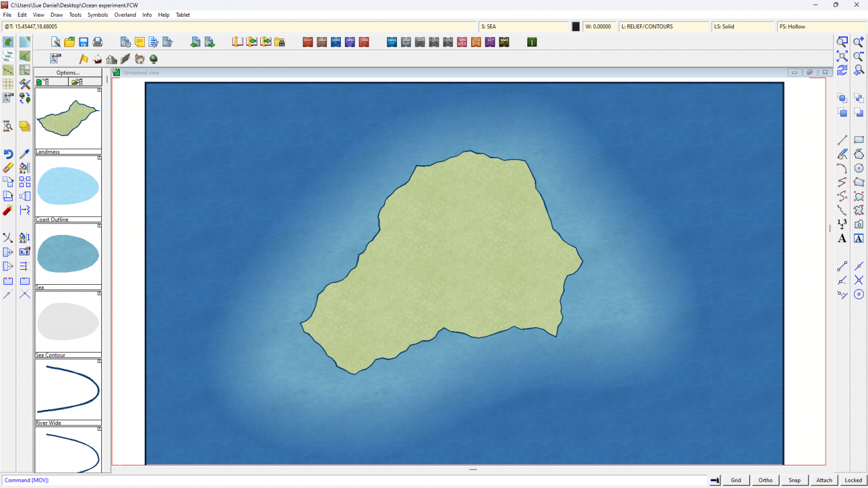Select the mountain symbols catalog icon
The height and width of the screenshot is (488, 868).
(x=111, y=59)
